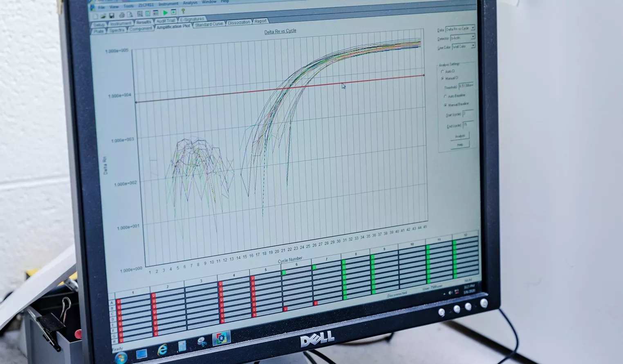623x364 pixels.
Task: Select plate row header A
Action: click(112, 303)
